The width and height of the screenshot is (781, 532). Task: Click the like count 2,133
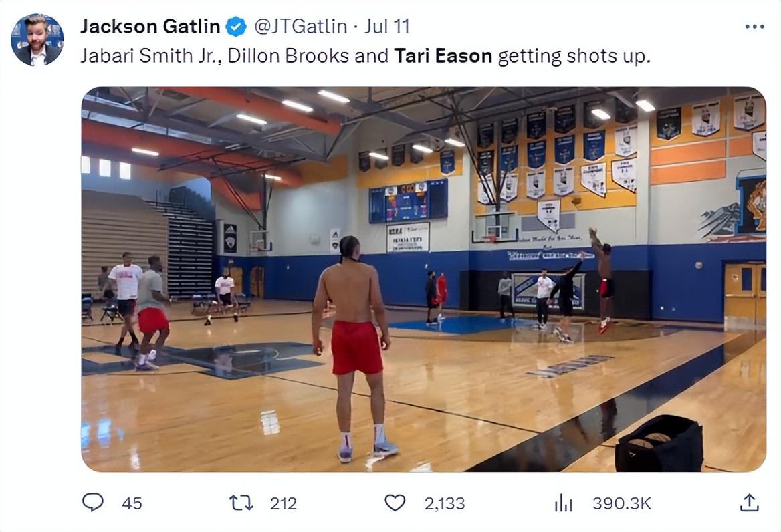[444, 503]
